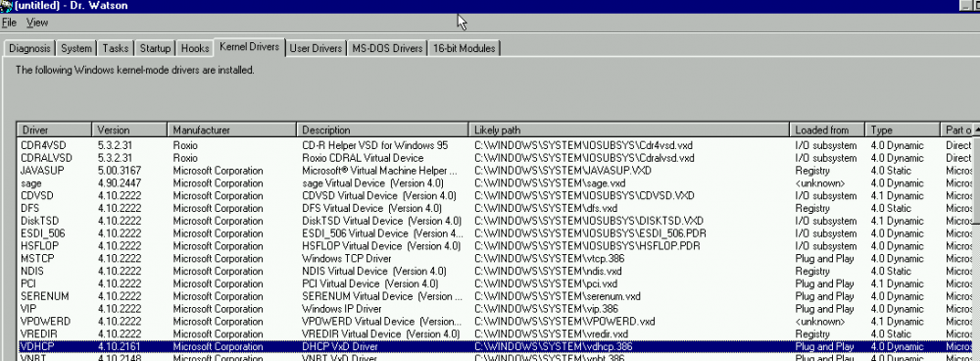The image size is (980, 361).
Task: Click the DHCP VxD Driver description
Action: click(x=339, y=346)
